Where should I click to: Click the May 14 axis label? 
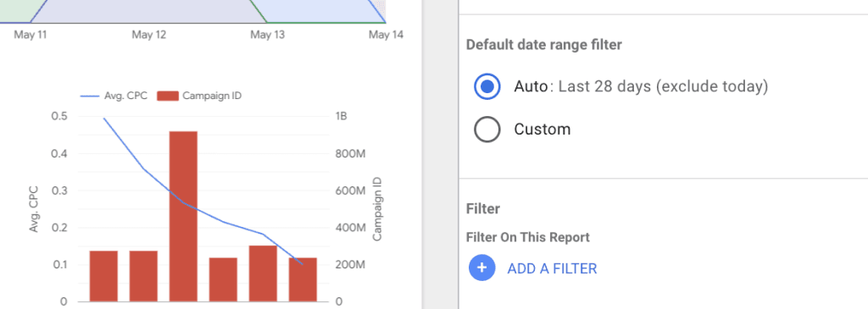(x=386, y=35)
